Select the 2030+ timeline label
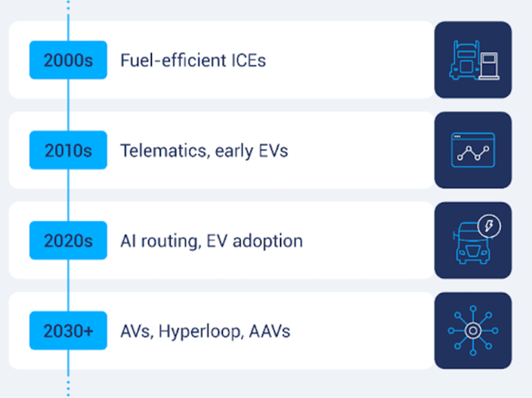This screenshot has height=398, width=532. (x=68, y=331)
